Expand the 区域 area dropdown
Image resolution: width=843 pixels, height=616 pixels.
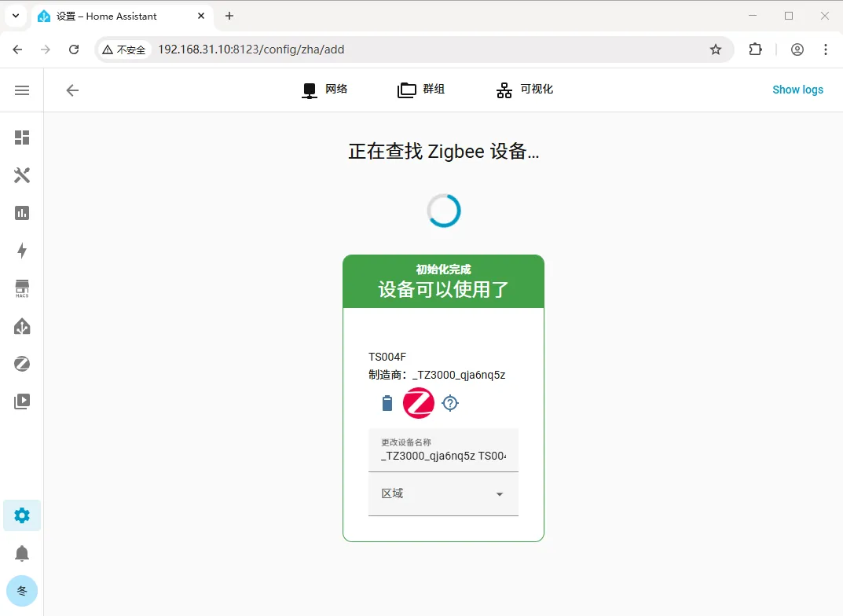tap(444, 494)
